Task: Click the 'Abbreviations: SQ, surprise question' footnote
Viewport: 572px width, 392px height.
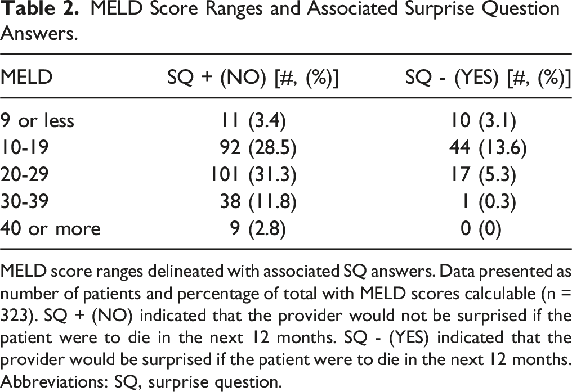Action: 141,382
